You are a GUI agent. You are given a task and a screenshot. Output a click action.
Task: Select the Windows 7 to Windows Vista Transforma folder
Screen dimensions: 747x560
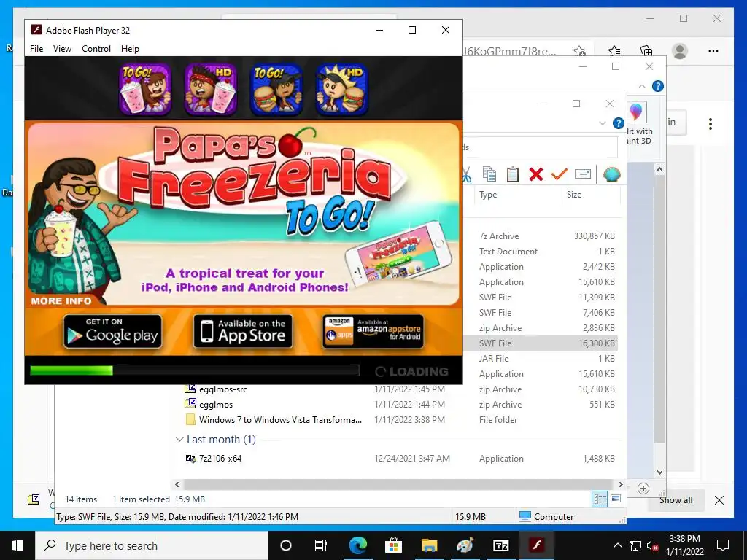280,419
